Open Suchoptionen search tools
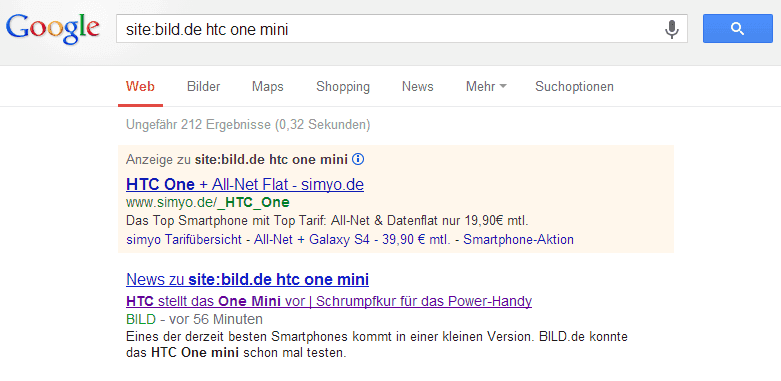This screenshot has height=381, width=781. point(574,87)
